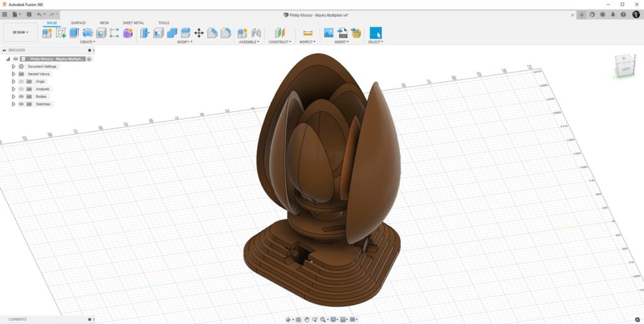
Task: Collapse the Browser panel arrows
Action: 4,50
